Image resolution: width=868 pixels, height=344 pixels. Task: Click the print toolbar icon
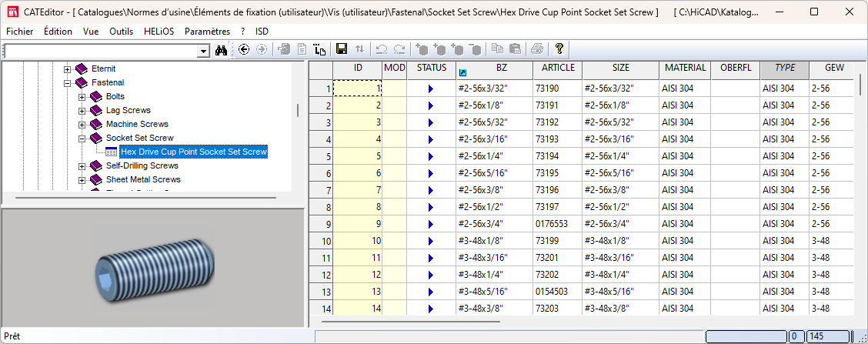(x=537, y=50)
